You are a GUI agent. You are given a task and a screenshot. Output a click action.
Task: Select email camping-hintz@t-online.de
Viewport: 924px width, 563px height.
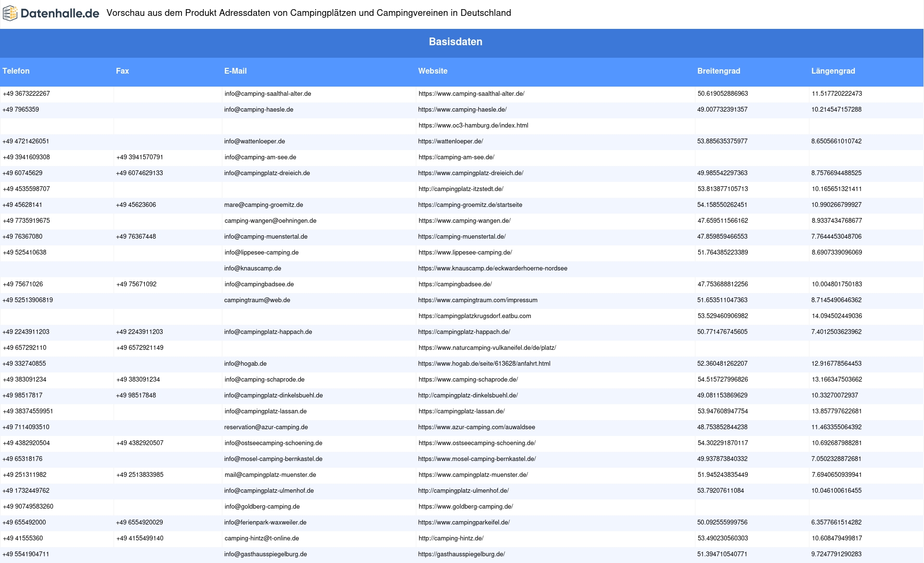(x=262, y=538)
